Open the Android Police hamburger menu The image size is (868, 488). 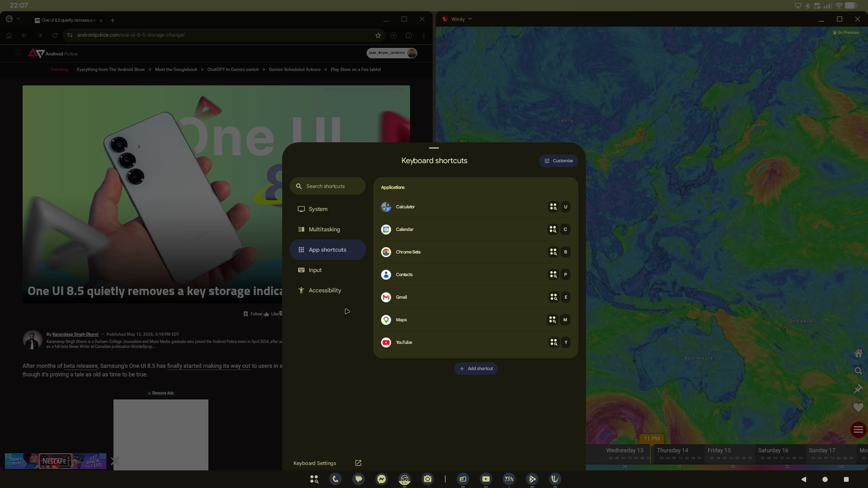point(18,53)
